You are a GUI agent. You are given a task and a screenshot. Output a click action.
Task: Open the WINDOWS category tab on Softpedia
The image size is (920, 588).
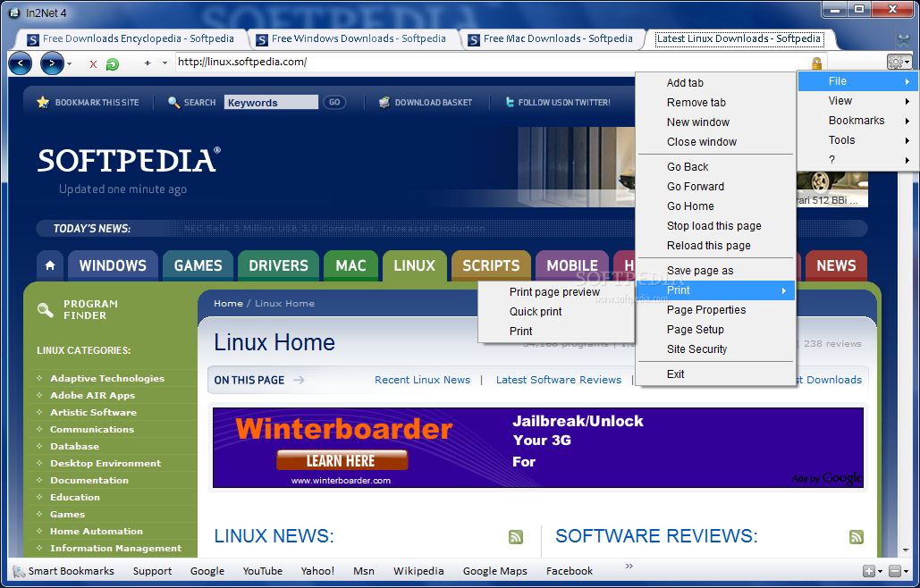pos(113,265)
